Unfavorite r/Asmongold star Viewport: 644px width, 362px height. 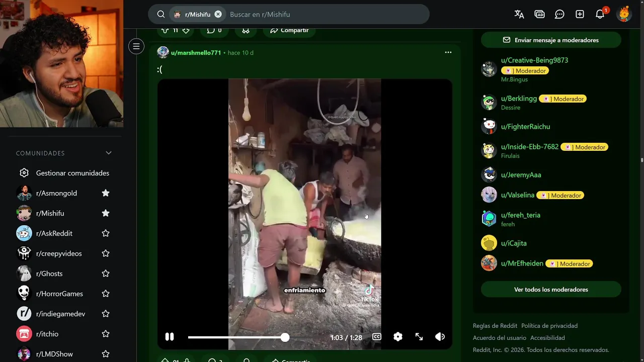pyautogui.click(x=106, y=193)
